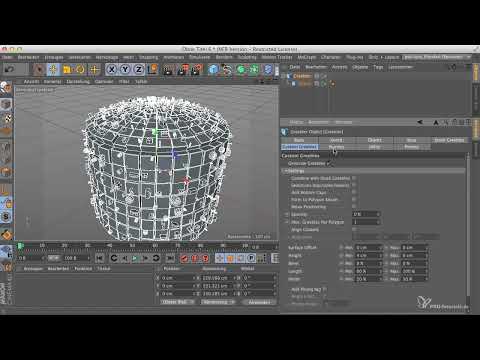Image resolution: width=480 pixels, height=360 pixels.
Task: Open Render Settings clapperboard icon
Action: coord(197,69)
